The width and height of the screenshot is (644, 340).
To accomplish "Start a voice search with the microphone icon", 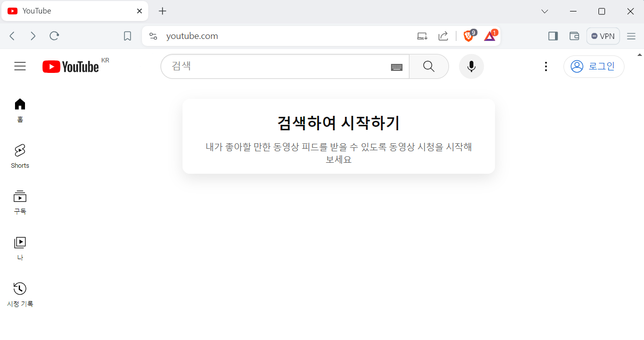I will [x=471, y=66].
